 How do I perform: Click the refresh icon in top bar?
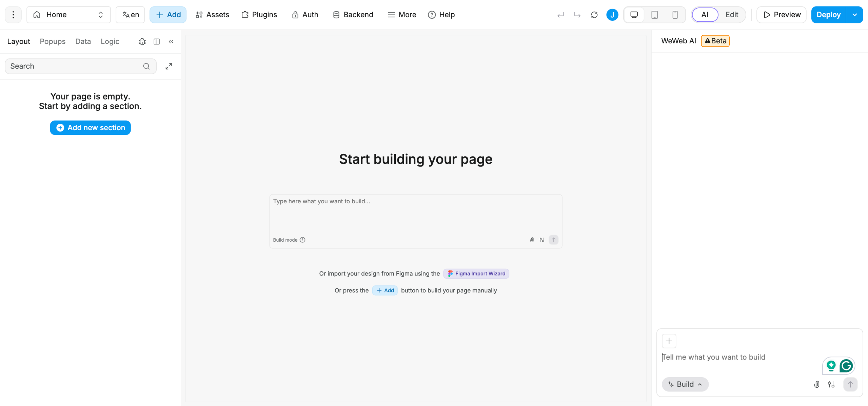coord(594,15)
